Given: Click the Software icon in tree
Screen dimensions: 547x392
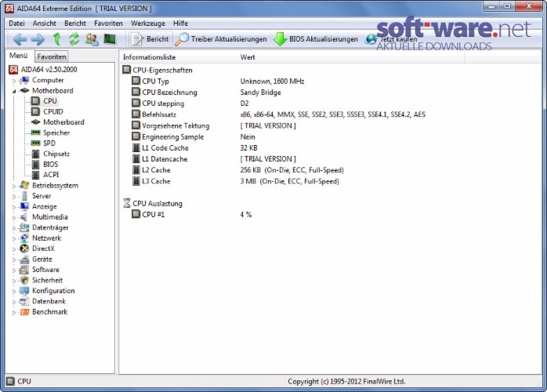Looking at the screenshot, I should [x=24, y=270].
